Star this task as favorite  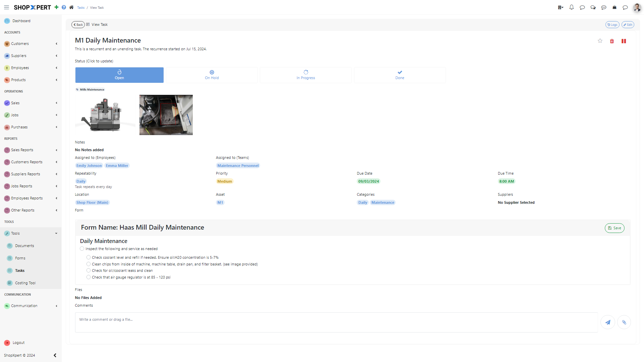coord(600,41)
